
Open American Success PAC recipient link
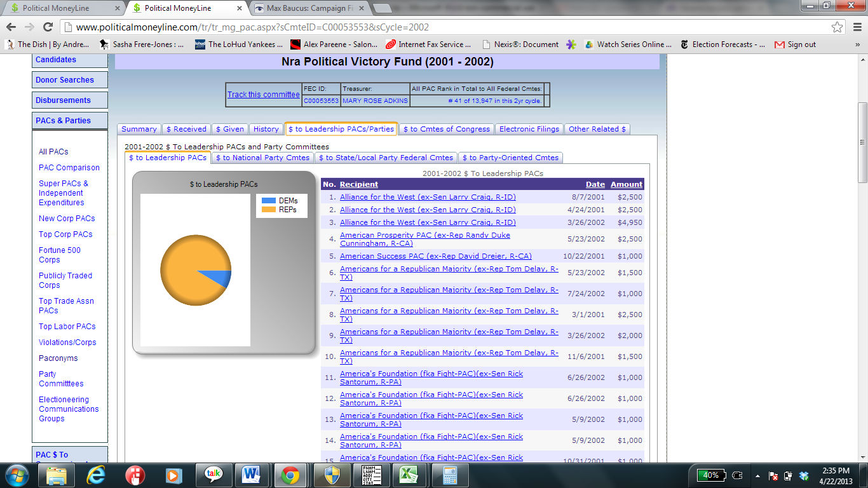point(436,256)
